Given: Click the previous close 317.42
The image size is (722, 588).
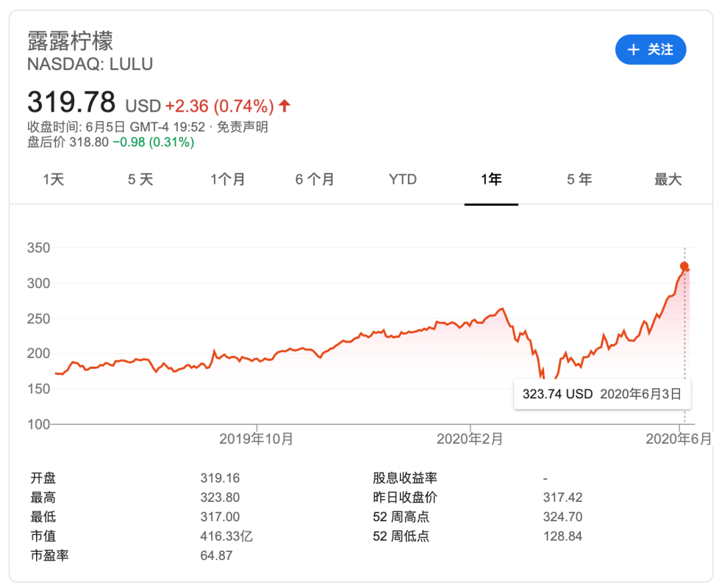Looking at the screenshot, I should (563, 497).
